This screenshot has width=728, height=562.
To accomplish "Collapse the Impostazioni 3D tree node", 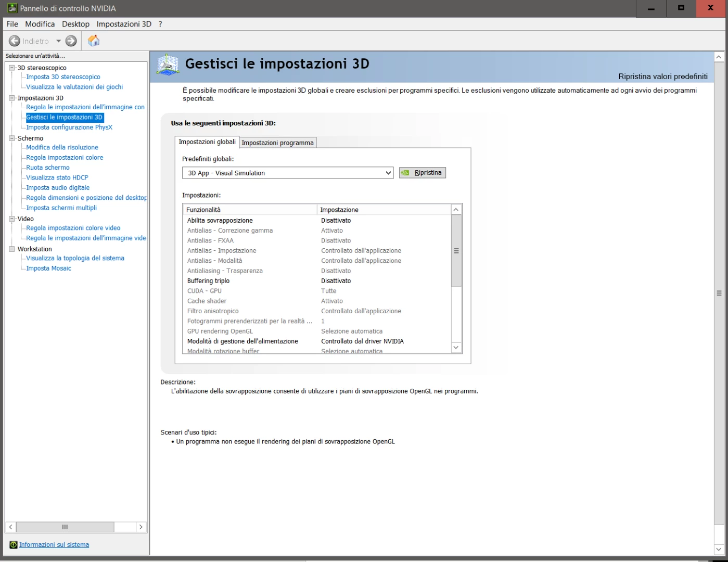I will point(12,98).
